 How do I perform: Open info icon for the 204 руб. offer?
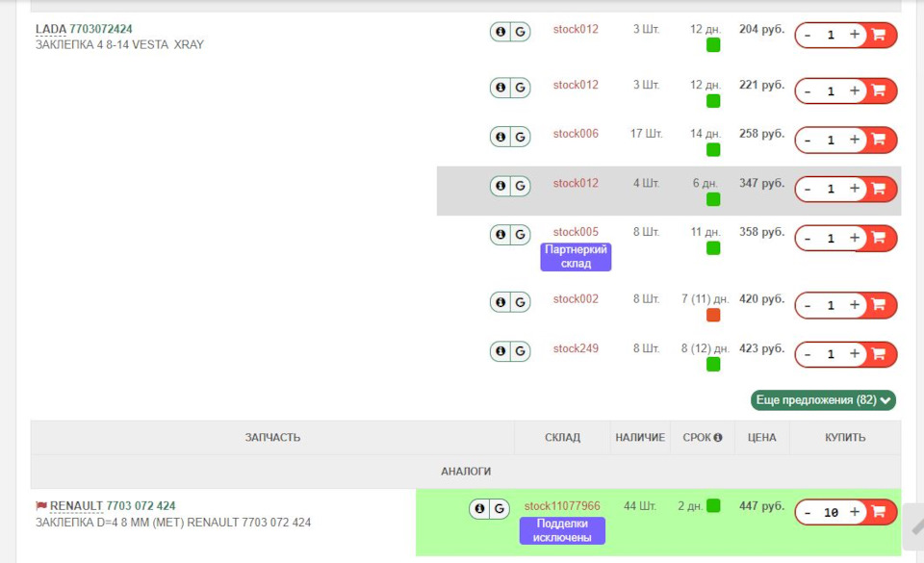click(x=500, y=32)
